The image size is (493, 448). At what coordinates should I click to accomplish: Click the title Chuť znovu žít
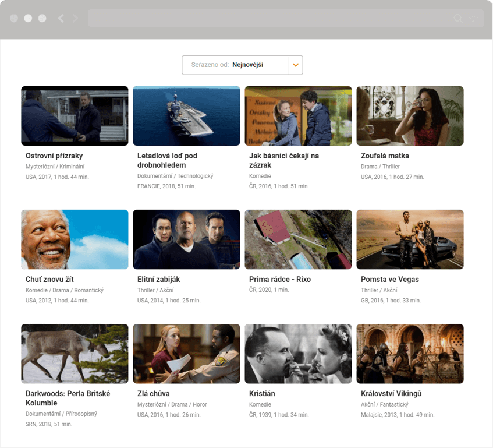coord(49,280)
